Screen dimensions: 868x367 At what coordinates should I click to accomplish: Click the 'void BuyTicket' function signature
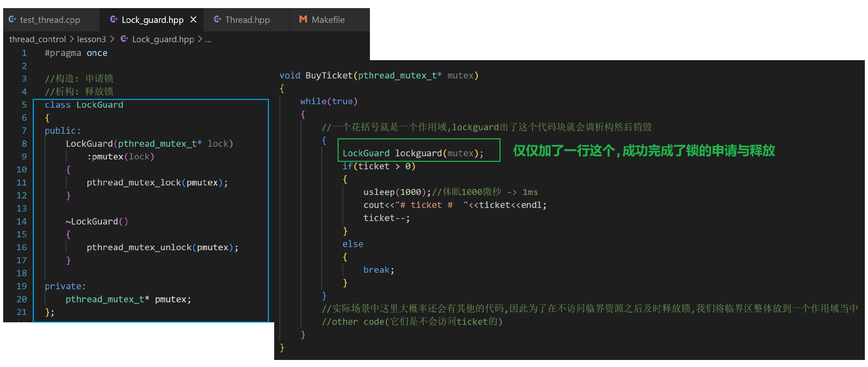coord(379,76)
